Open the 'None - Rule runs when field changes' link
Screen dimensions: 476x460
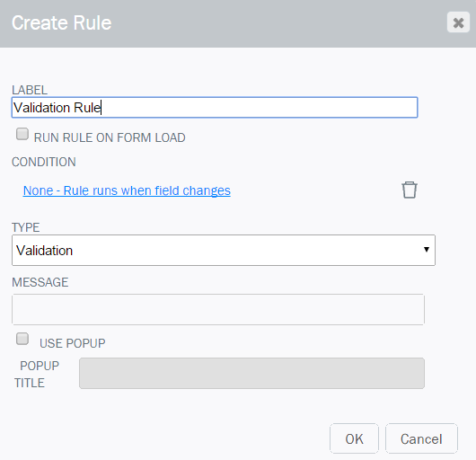[127, 190]
